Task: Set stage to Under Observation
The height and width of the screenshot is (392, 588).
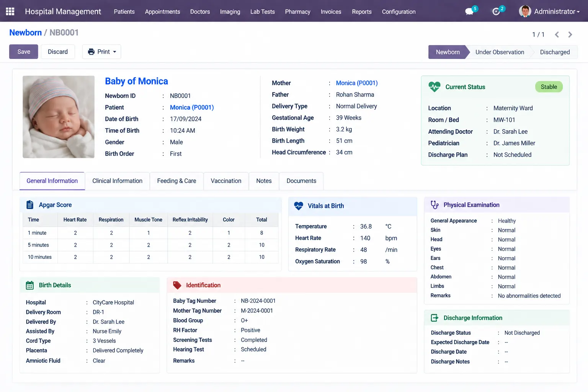Action: pyautogui.click(x=500, y=52)
